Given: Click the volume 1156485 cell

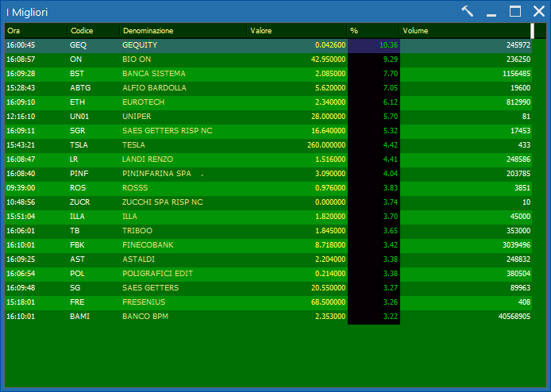Looking at the screenshot, I should (x=516, y=74).
